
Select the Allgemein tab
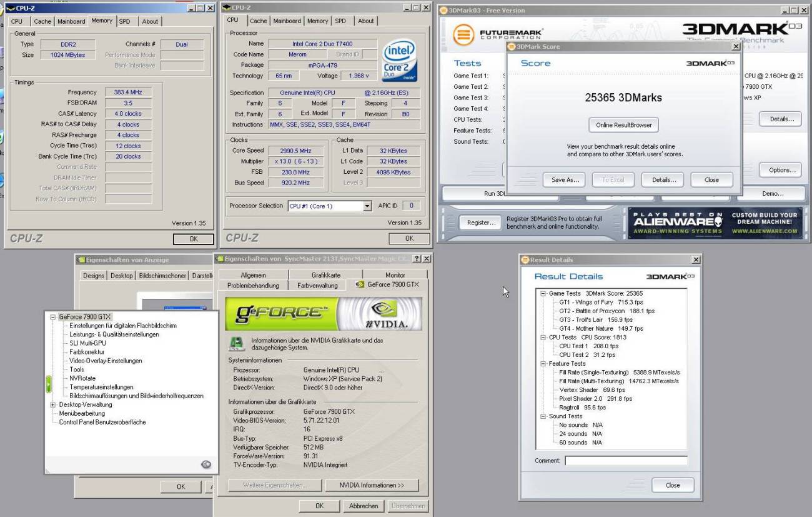click(x=253, y=274)
